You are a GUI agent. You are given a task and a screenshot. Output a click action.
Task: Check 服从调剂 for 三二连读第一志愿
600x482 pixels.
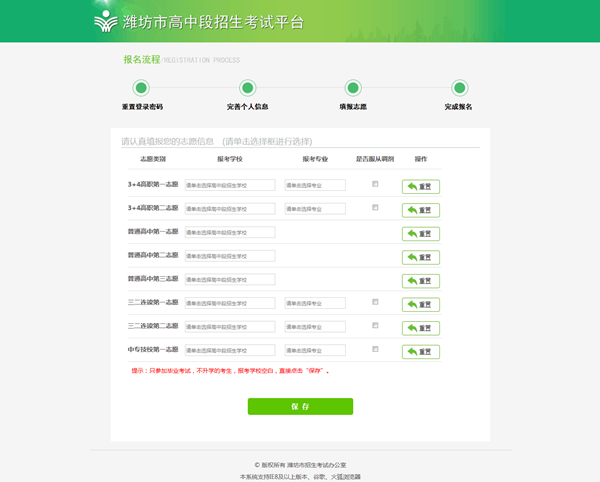[375, 302]
